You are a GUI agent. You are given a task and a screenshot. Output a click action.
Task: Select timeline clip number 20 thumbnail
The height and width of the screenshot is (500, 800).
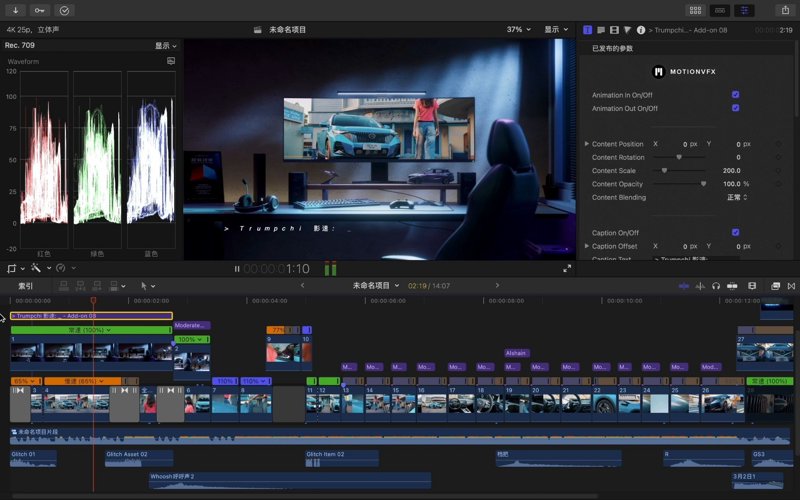click(545, 403)
